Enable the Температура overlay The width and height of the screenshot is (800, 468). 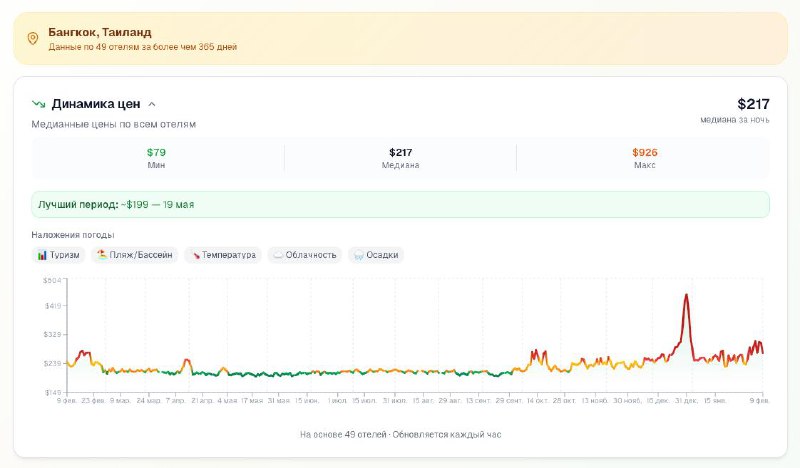coord(222,255)
